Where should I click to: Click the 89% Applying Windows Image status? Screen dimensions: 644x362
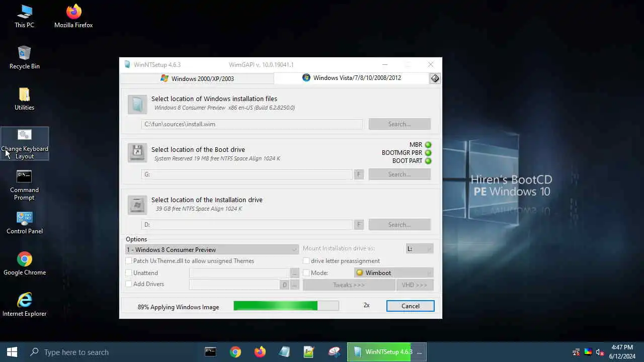[178, 307]
